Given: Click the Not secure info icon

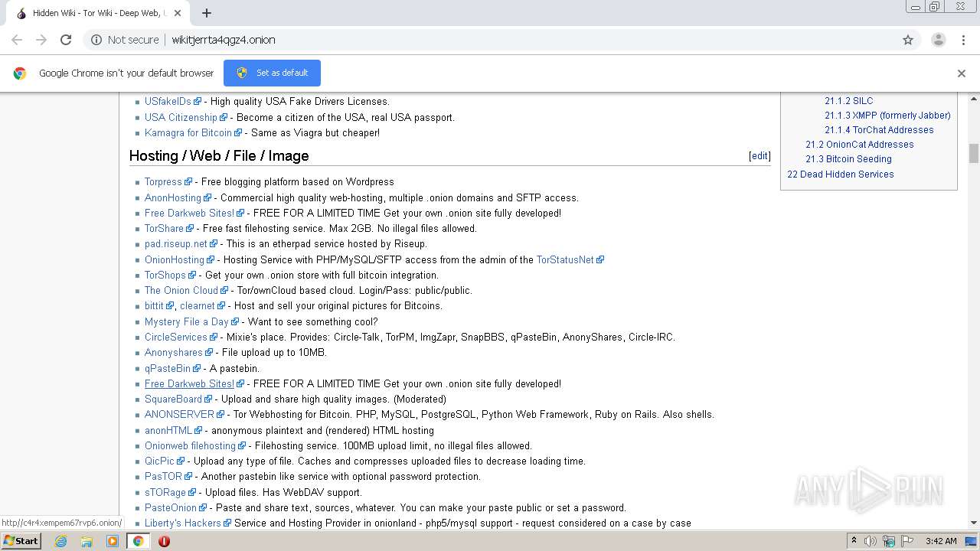Looking at the screenshot, I should [96, 40].
